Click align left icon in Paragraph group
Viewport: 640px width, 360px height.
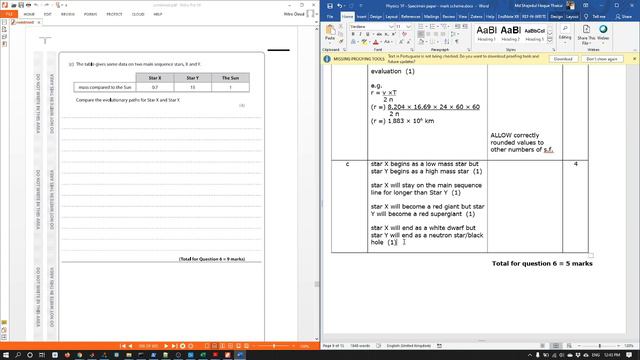421,34
